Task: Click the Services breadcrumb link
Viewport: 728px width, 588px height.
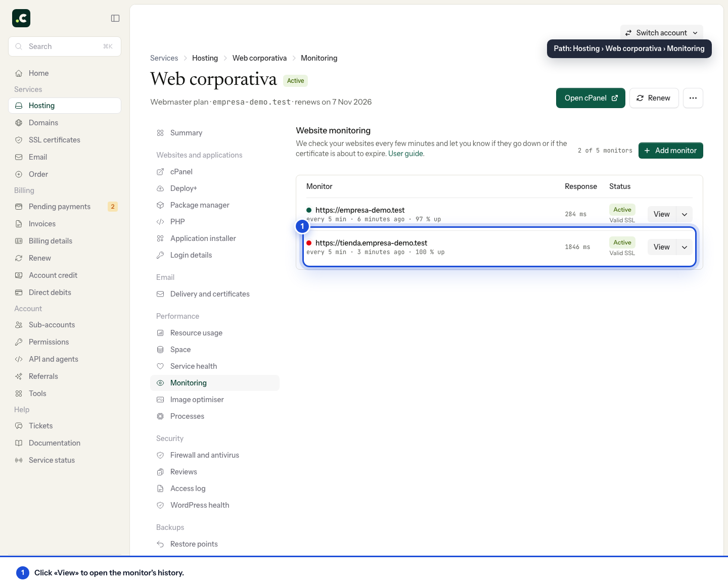Action: tap(164, 58)
